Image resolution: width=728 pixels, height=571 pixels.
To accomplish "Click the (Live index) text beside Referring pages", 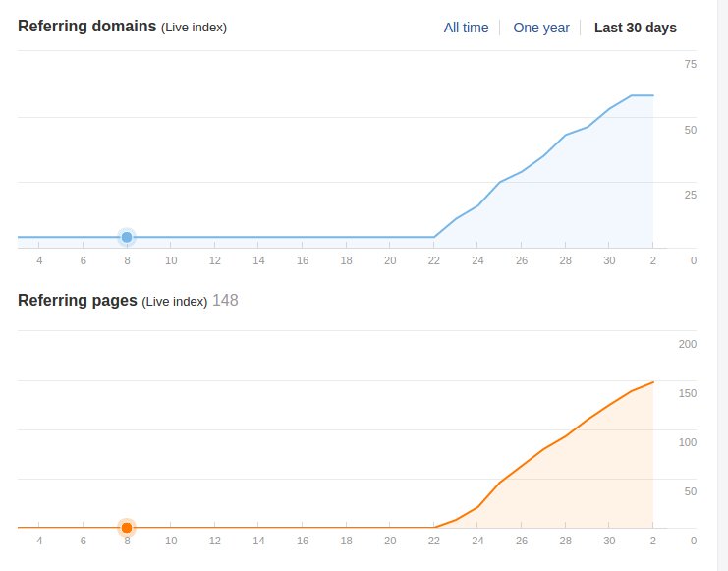I will pos(175,302).
